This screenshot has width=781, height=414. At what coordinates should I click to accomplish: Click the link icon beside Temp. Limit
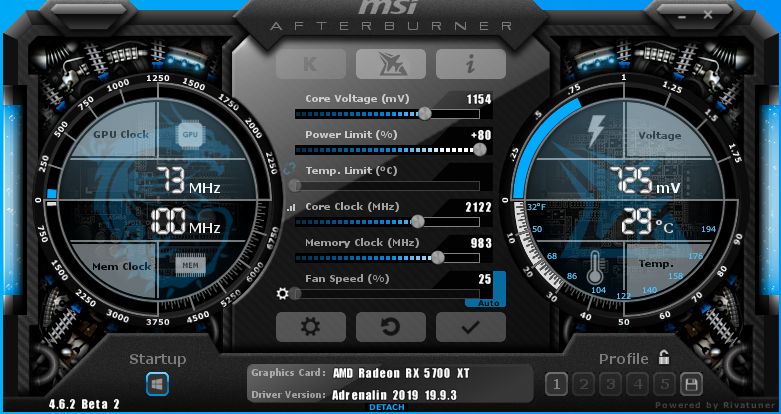pyautogui.click(x=289, y=170)
